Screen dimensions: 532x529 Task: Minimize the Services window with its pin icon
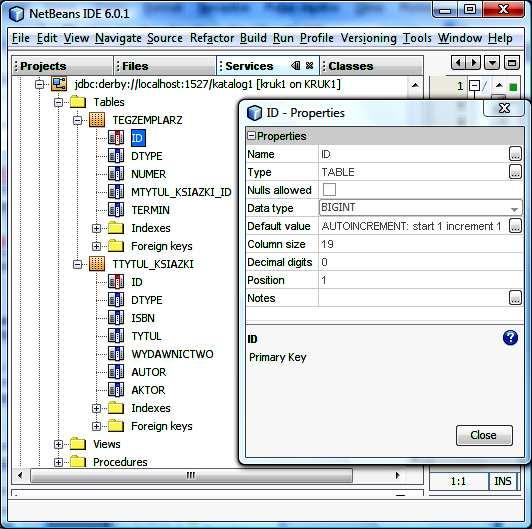coord(296,65)
